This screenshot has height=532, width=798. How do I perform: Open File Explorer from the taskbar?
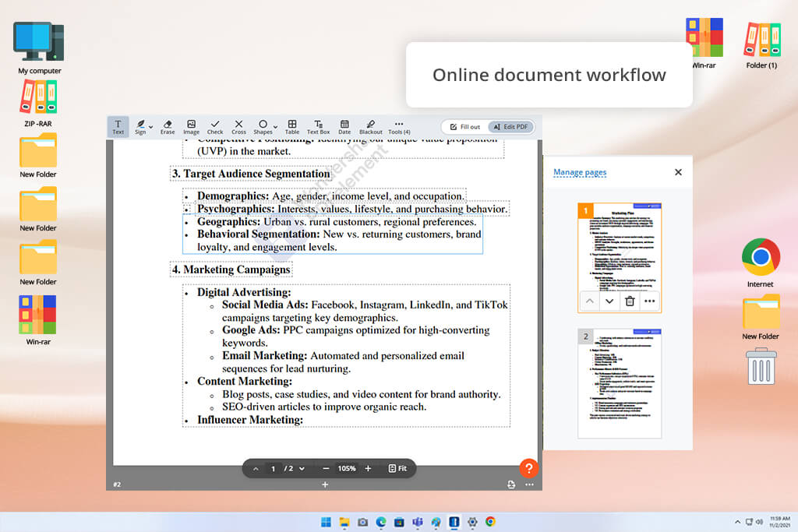pyautogui.click(x=344, y=522)
